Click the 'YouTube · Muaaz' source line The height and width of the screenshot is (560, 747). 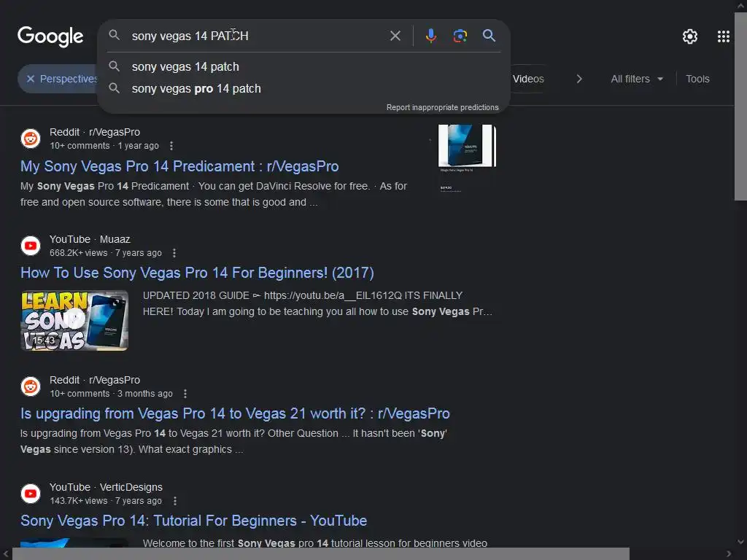(x=90, y=239)
